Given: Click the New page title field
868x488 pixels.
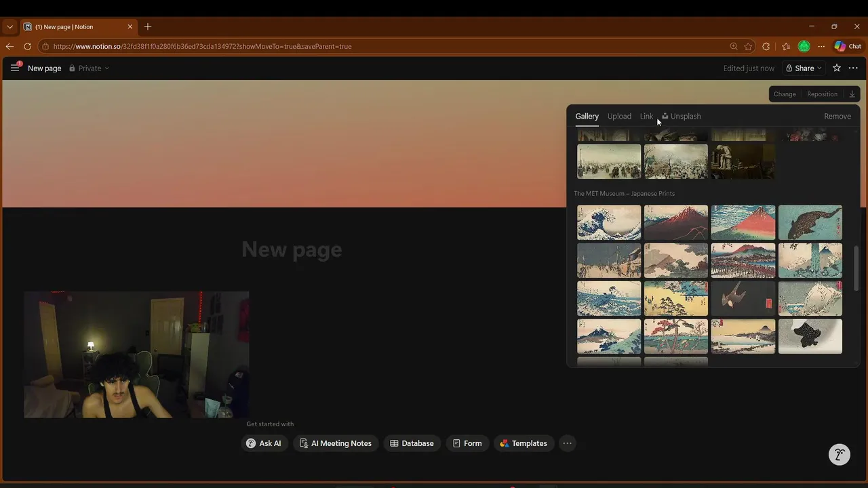Looking at the screenshot, I should pos(292,249).
